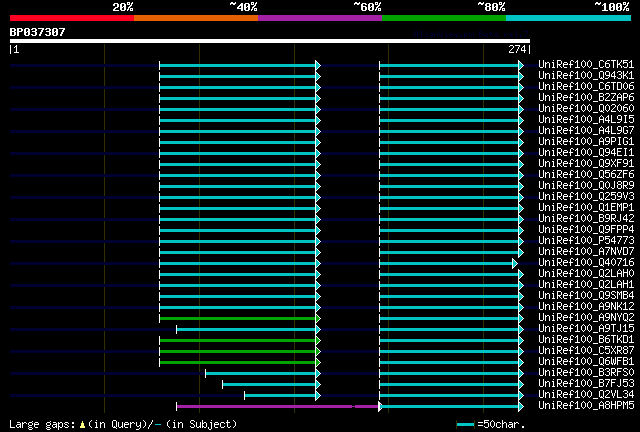Click the query end position 274 label
The image size is (640, 432).
pos(519,49)
